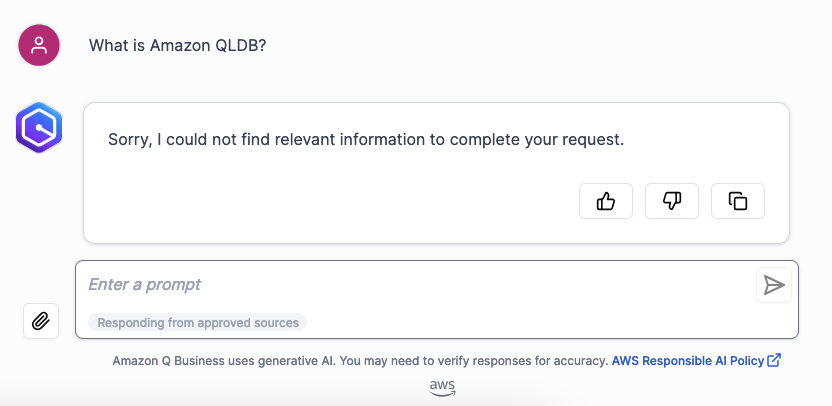Click the word "Sorry" in the response
The height and width of the screenshot is (406, 832).
130,140
